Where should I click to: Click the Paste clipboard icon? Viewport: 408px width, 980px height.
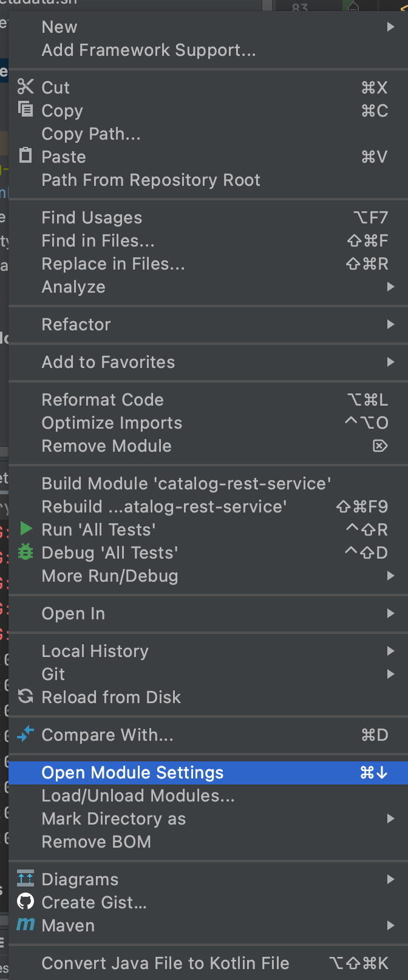pos(25,156)
